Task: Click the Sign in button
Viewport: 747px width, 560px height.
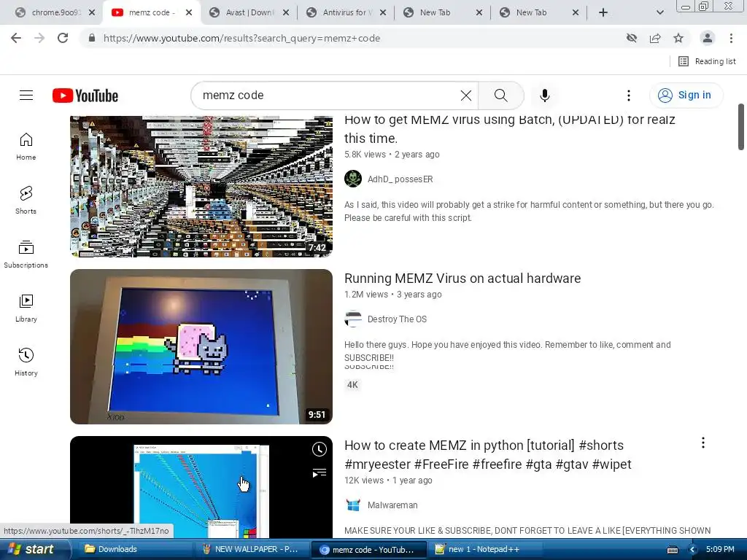Action: point(686,96)
